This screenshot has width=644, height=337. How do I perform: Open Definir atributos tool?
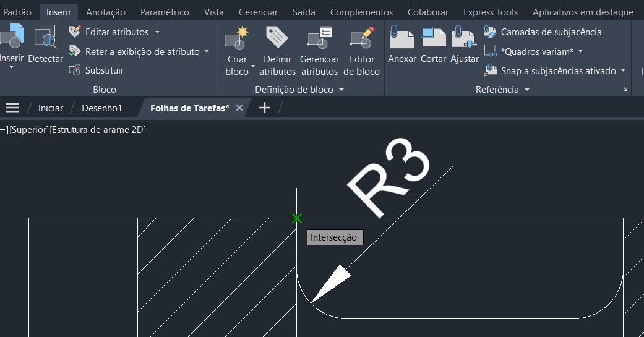pyautogui.click(x=277, y=38)
